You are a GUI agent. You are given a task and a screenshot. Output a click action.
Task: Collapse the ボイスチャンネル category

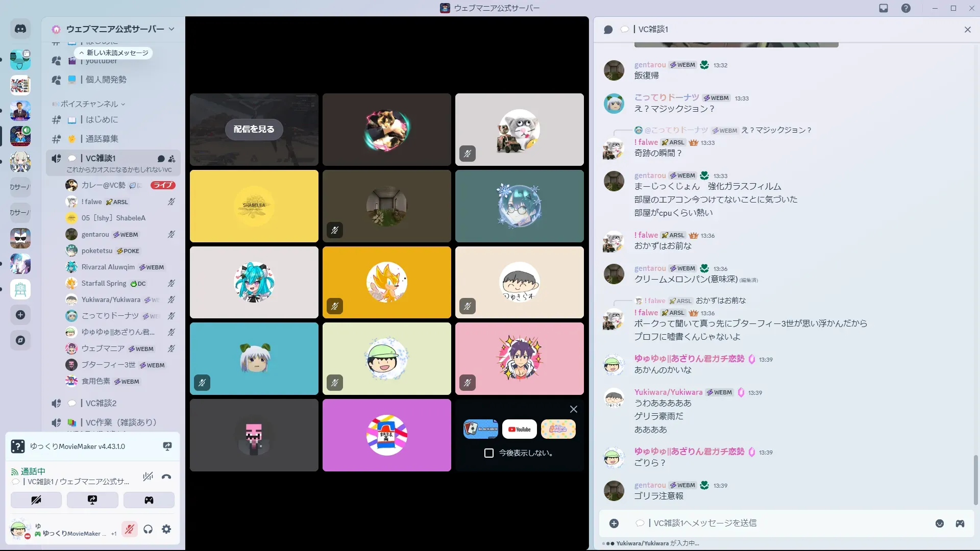tap(89, 104)
